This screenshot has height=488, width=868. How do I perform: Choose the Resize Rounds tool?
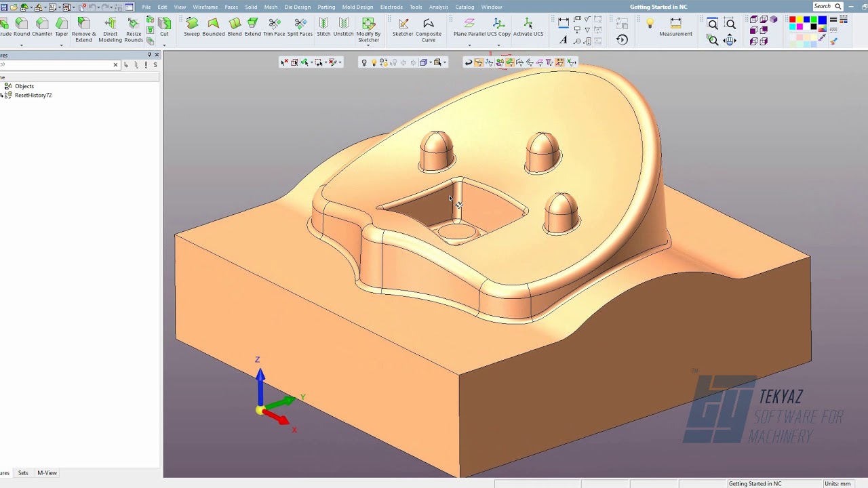[134, 30]
